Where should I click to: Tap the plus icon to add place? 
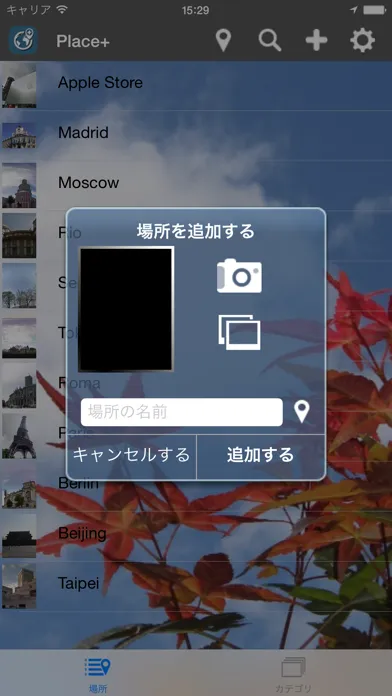pos(316,41)
